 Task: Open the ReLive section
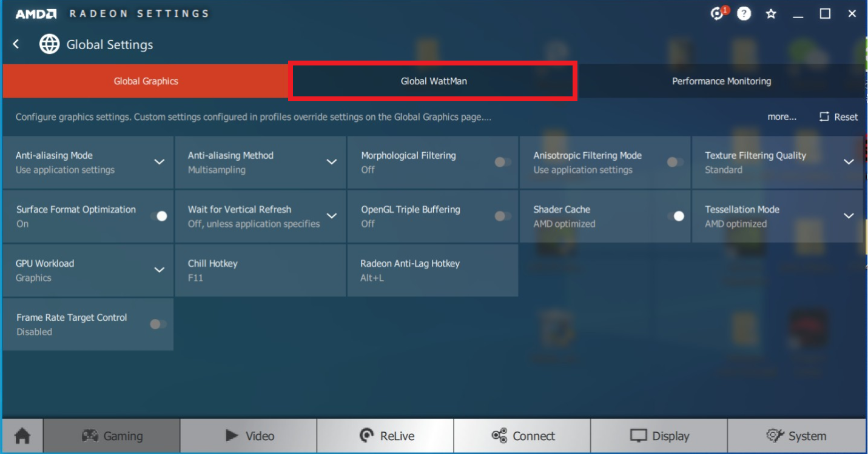385,436
